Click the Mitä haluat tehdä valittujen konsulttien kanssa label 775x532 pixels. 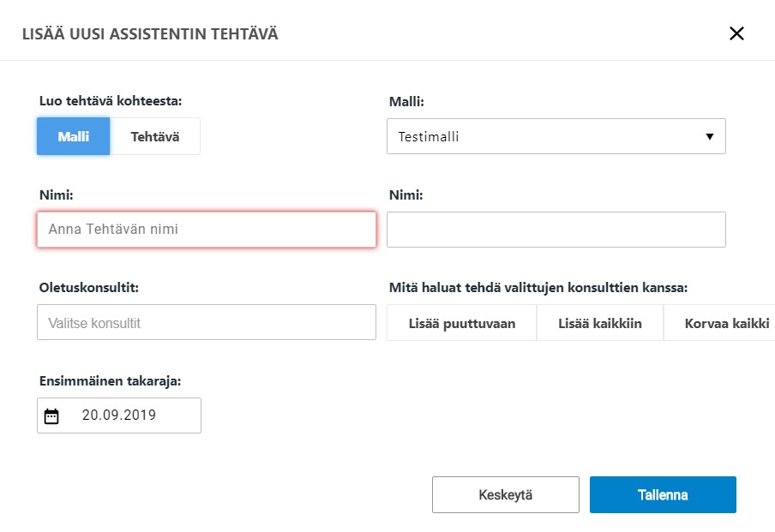coord(538,288)
